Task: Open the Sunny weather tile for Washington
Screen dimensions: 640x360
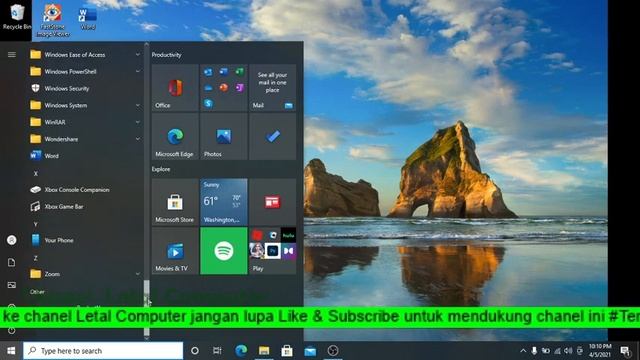Action: 224,202
